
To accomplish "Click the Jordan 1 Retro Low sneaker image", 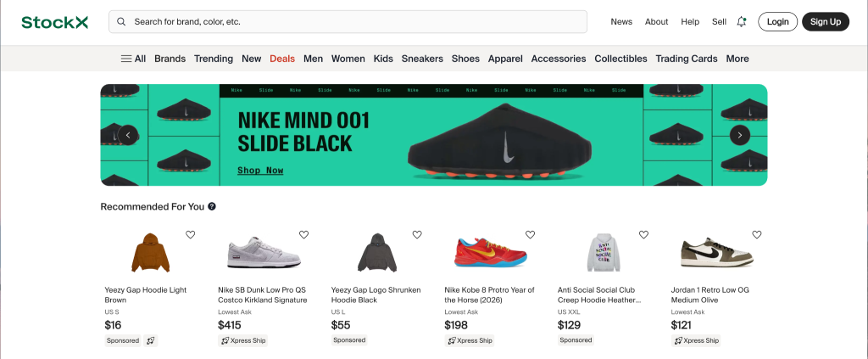I will pos(705,253).
